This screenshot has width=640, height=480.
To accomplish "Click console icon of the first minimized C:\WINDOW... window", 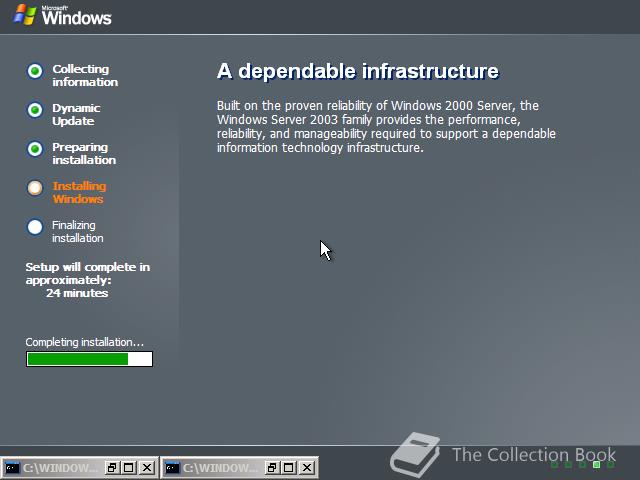I will tap(12, 468).
